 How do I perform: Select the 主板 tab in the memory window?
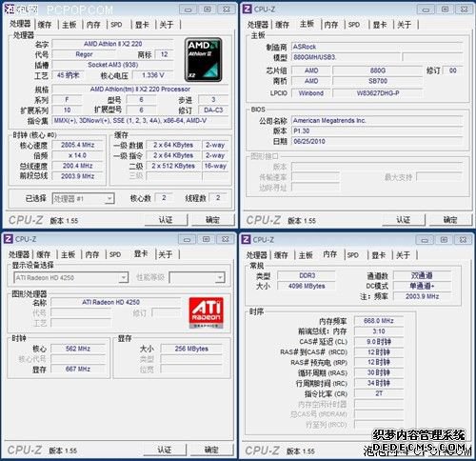tap(306, 255)
